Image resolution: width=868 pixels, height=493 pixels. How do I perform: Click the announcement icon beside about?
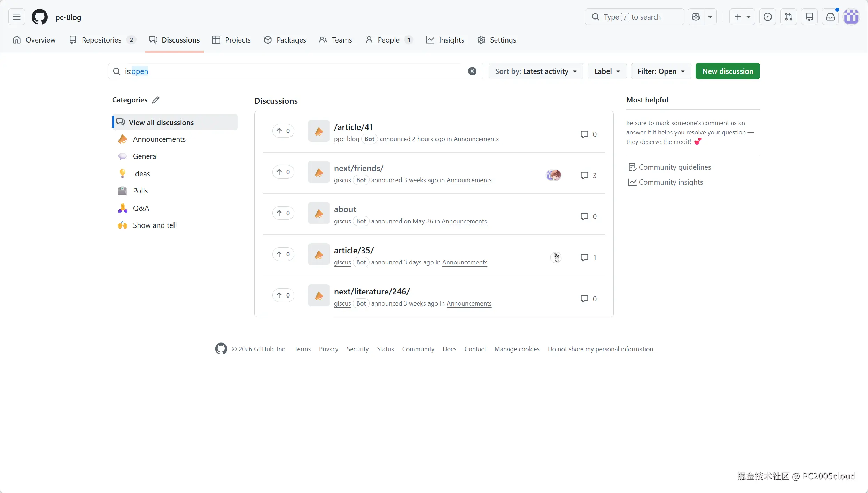click(319, 213)
